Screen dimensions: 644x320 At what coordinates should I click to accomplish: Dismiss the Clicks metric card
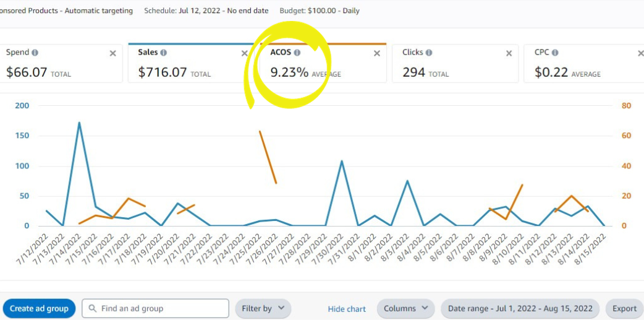click(x=509, y=54)
